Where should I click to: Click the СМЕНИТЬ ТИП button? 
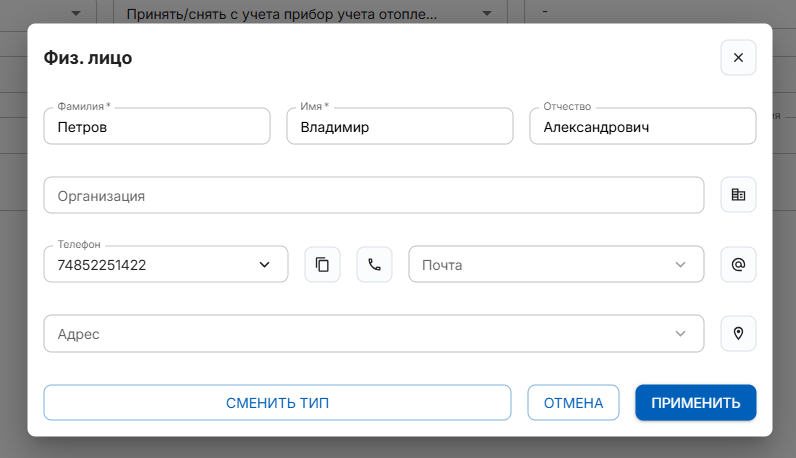click(x=277, y=403)
